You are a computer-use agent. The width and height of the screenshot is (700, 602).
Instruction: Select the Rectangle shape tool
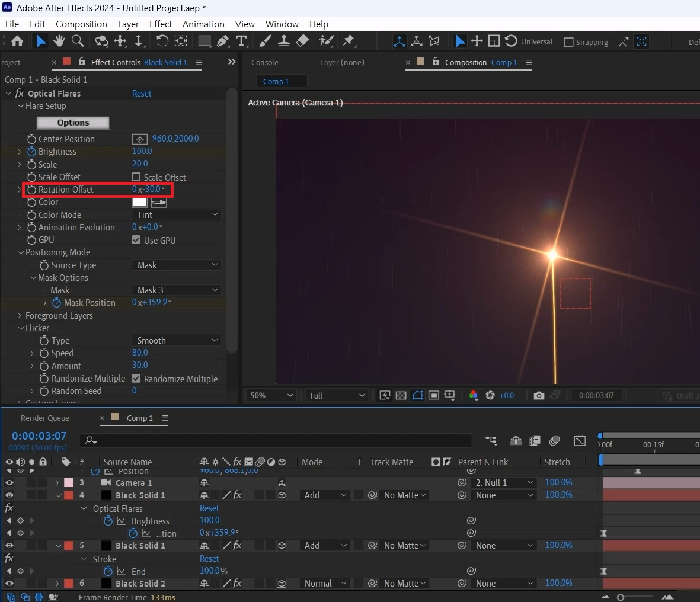(204, 41)
